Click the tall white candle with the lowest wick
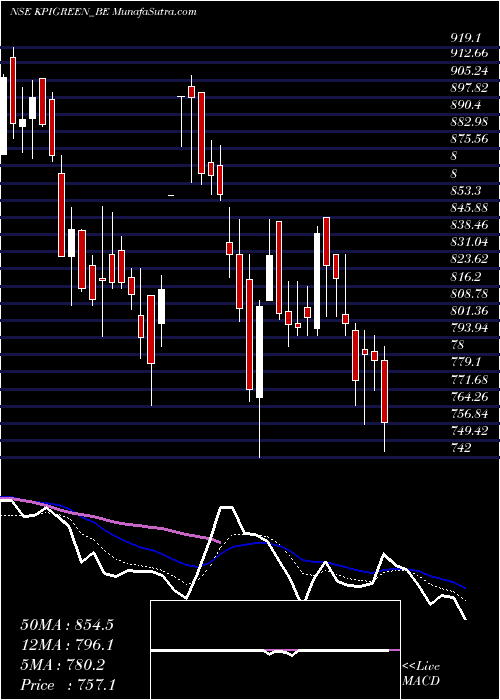This screenshot has width=500, height=700. [x=259, y=379]
